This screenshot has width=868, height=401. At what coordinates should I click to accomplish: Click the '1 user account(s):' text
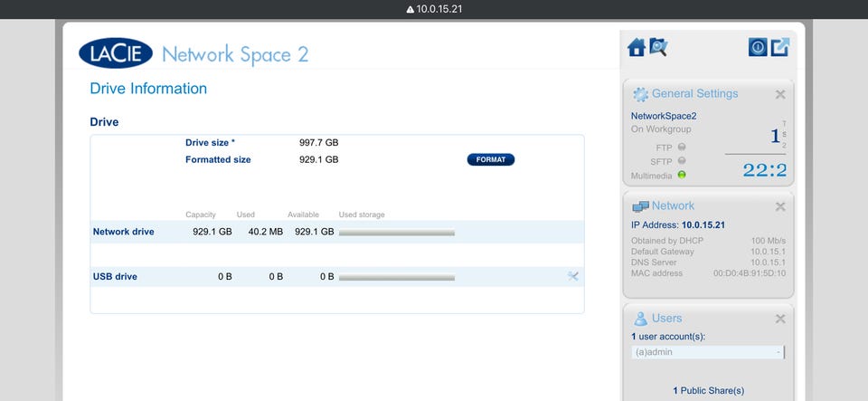coord(668,336)
